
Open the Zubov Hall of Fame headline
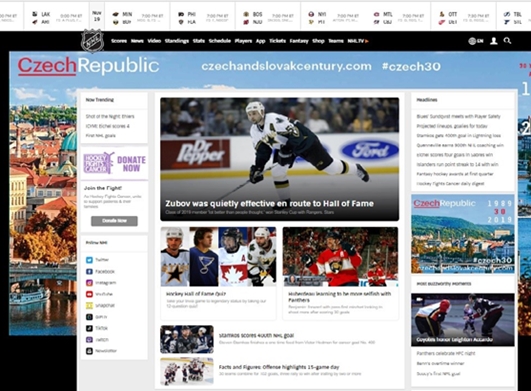(x=269, y=203)
